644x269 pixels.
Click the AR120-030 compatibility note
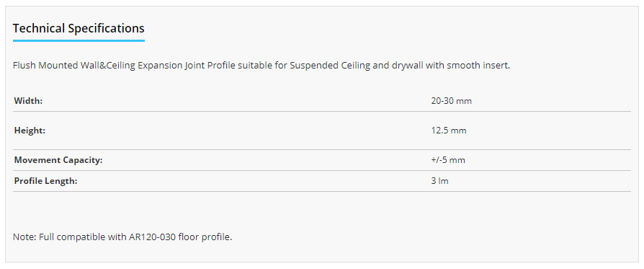pos(122,237)
